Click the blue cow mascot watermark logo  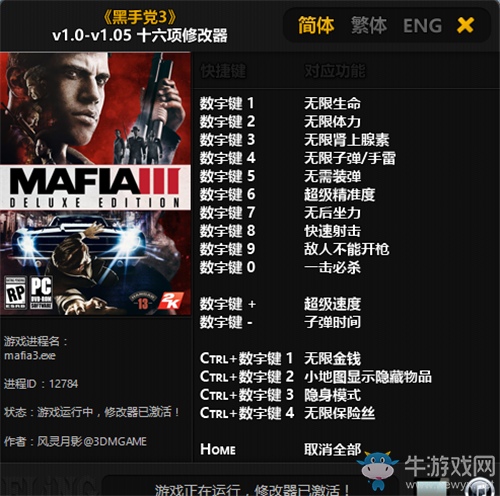point(378,470)
